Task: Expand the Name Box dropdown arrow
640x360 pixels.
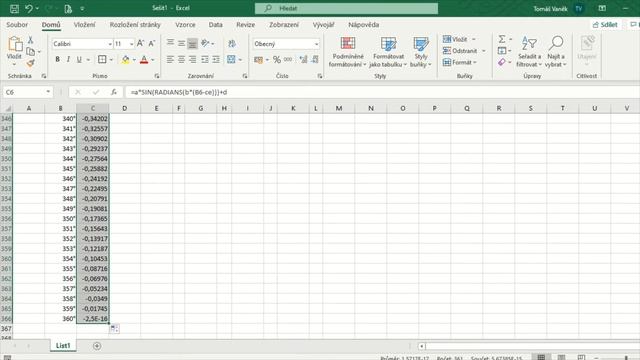Action: pyautogui.click(x=48, y=92)
